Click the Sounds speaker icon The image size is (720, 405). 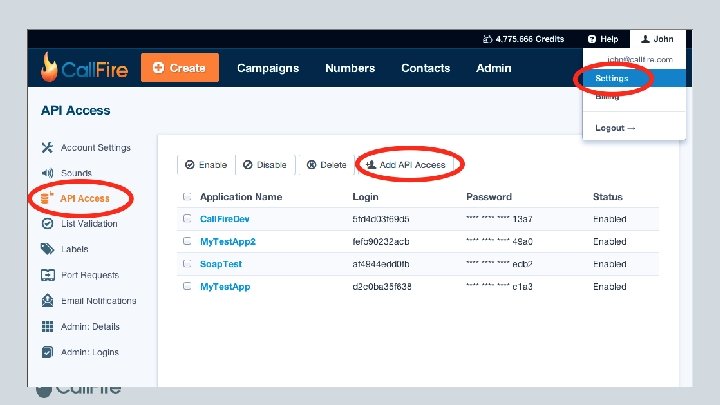[x=47, y=173]
